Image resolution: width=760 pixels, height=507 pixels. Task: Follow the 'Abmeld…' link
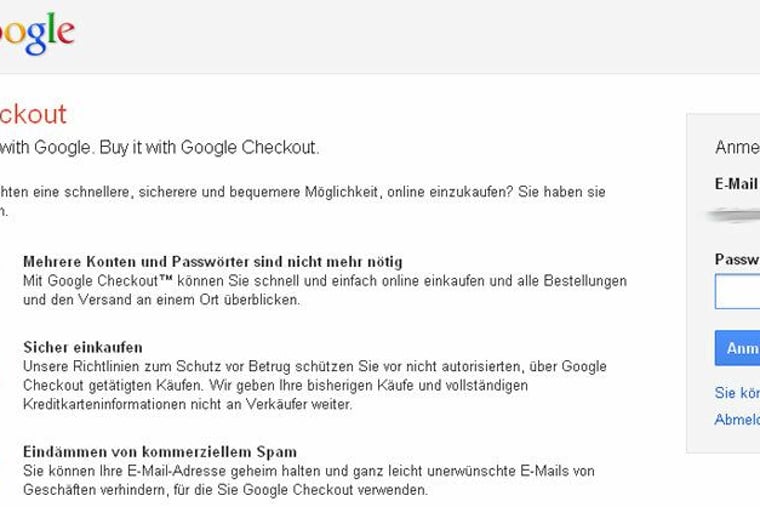point(737,420)
